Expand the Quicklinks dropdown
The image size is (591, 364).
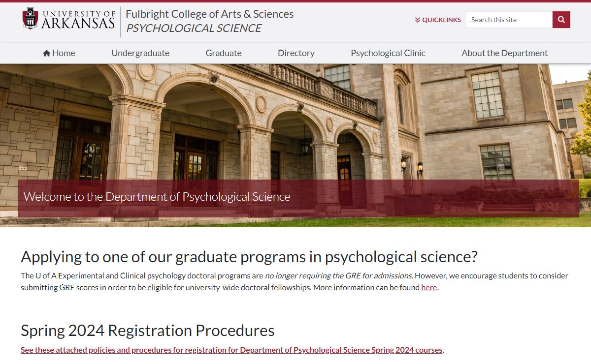coord(438,20)
